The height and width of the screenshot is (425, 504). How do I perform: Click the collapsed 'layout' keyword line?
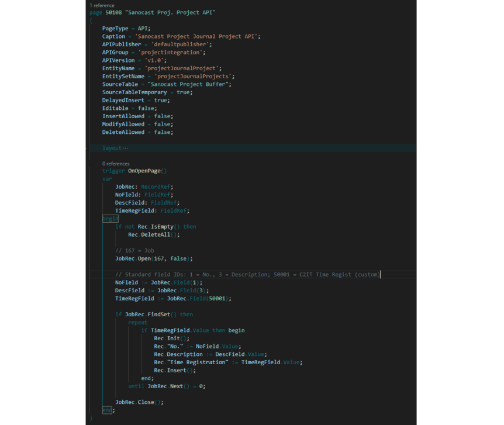[x=112, y=148]
